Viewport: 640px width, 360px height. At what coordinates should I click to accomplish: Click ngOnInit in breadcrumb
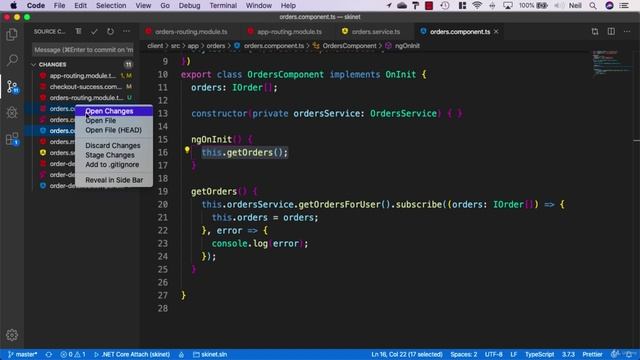tap(407, 46)
